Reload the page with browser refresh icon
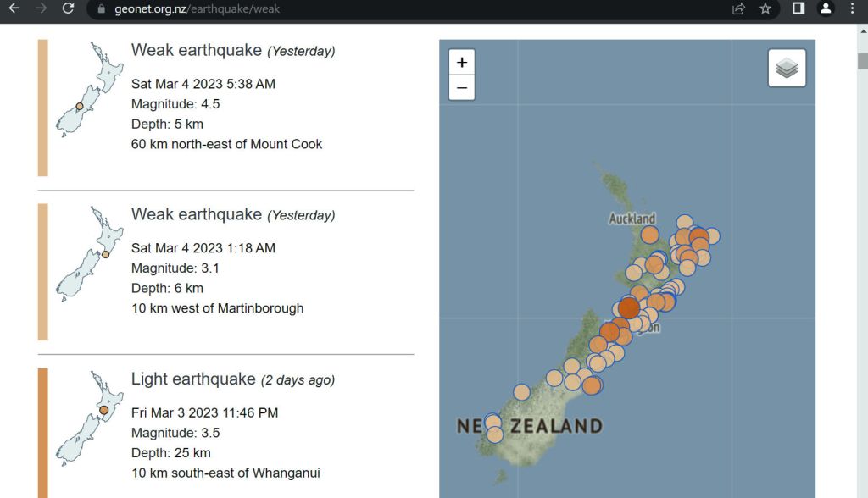Image resolution: width=868 pixels, height=498 pixels. click(x=68, y=9)
